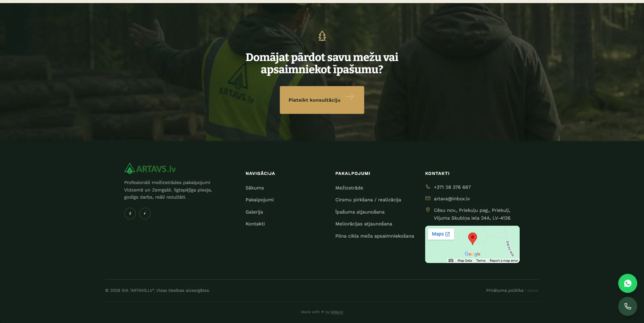Click the floating phone call button
The image size is (644, 323).
[628, 306]
